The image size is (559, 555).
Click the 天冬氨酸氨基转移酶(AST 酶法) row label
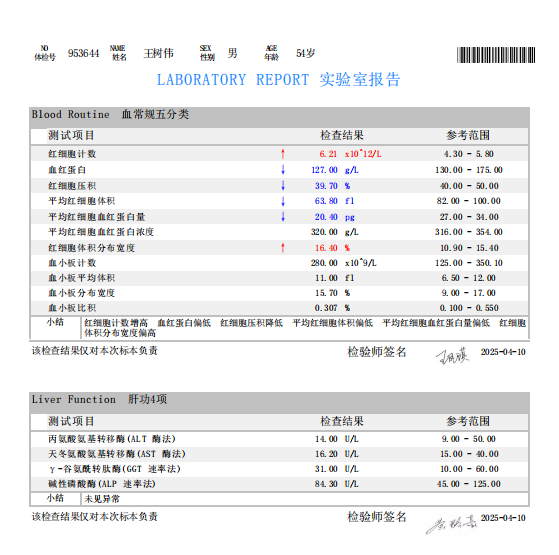[117, 454]
